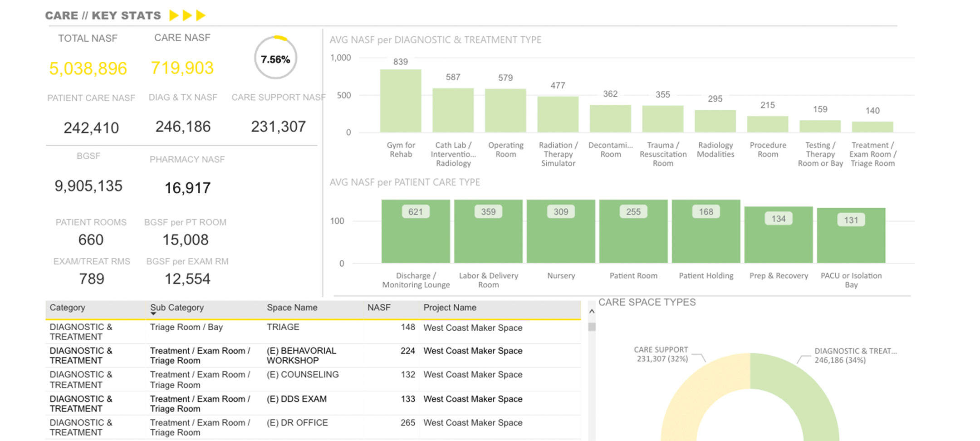Image resolution: width=980 pixels, height=441 pixels.
Task: Select the PACU or Isolation Bay bar
Action: [851, 235]
